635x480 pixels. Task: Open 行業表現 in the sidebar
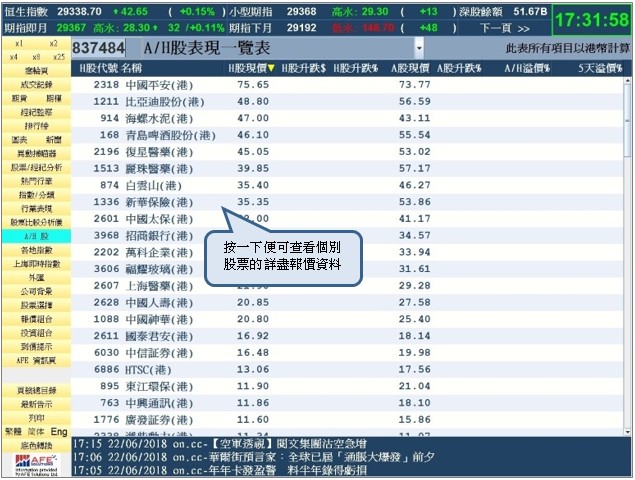tap(36, 209)
